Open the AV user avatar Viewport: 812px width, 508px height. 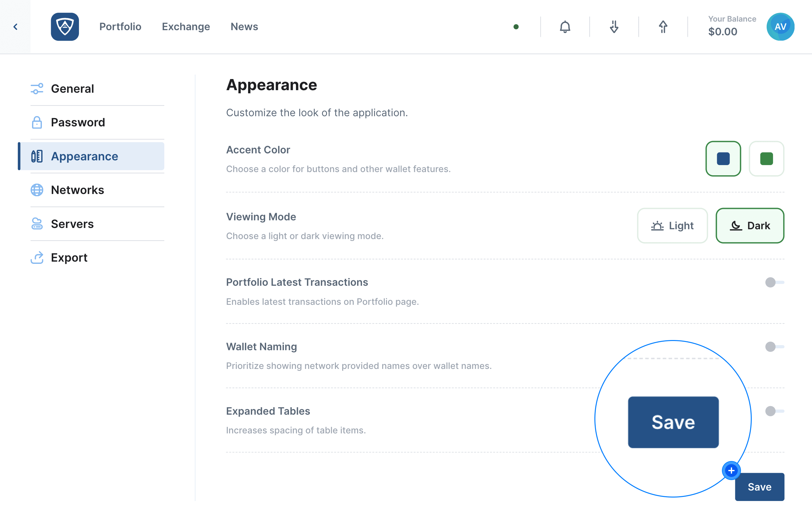781,27
